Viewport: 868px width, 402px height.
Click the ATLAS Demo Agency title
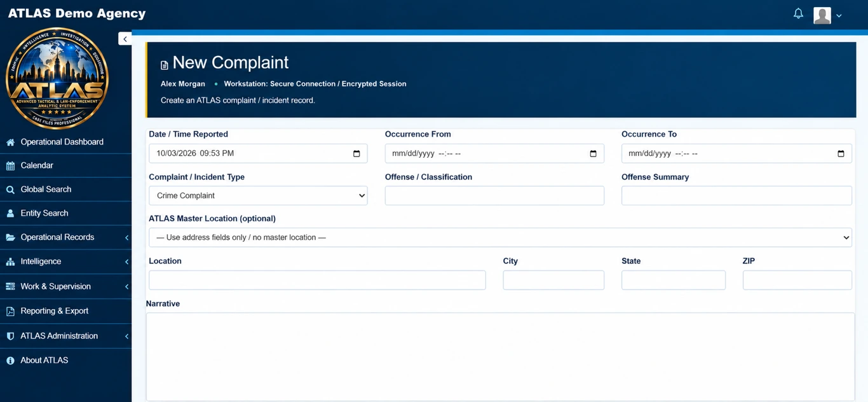(x=77, y=13)
